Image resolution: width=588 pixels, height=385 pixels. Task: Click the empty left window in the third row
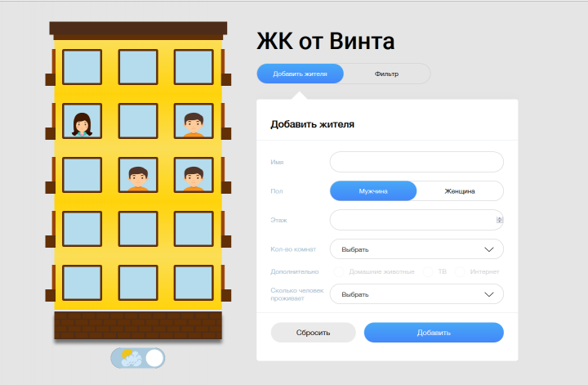82,175
